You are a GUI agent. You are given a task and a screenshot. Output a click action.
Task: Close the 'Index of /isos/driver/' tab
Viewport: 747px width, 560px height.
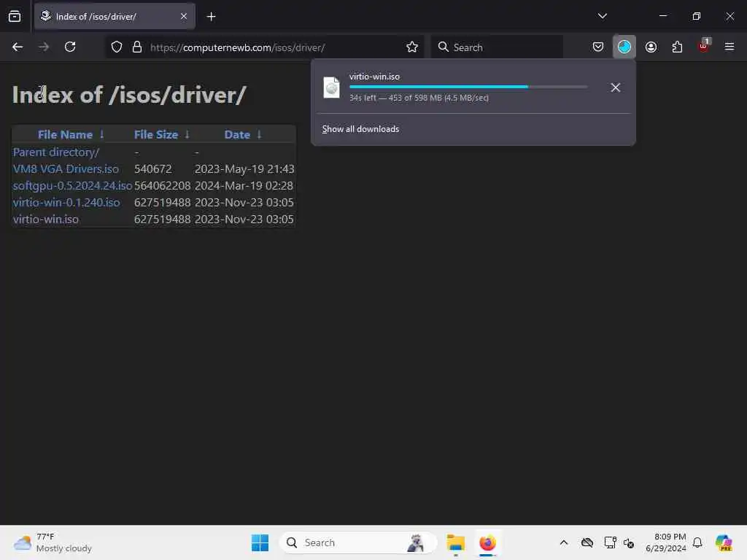coord(183,16)
